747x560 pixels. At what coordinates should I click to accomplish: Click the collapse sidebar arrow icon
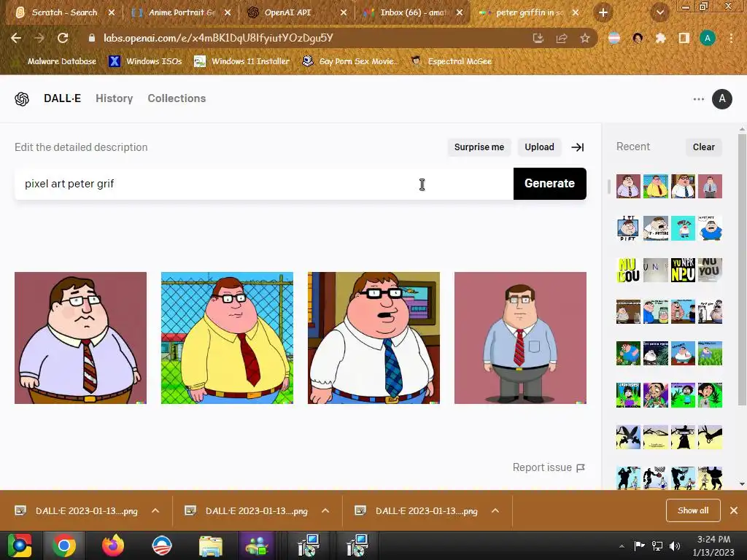click(x=578, y=147)
